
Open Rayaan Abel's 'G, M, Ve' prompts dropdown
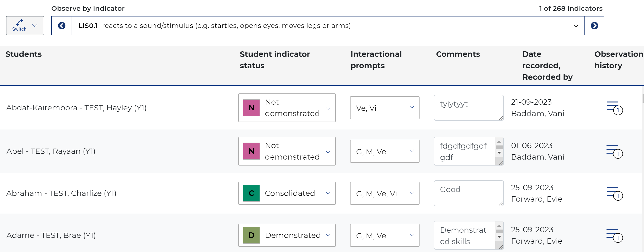point(384,151)
